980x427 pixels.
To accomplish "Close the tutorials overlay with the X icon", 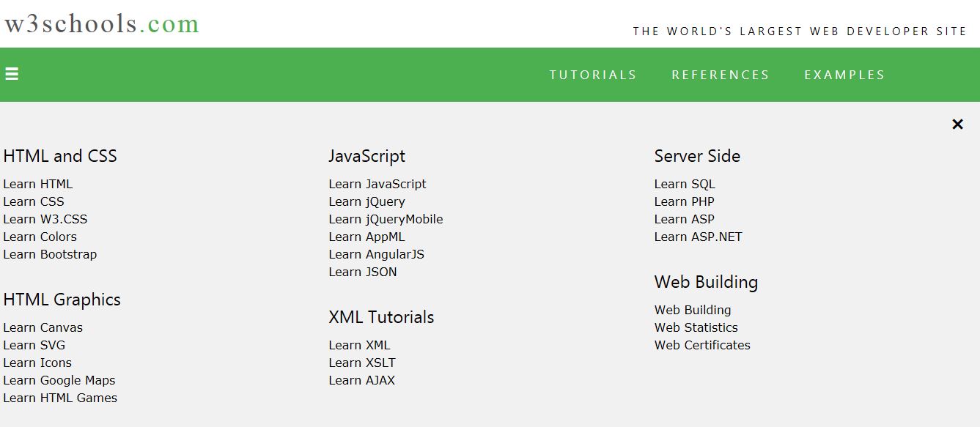I will tap(957, 124).
